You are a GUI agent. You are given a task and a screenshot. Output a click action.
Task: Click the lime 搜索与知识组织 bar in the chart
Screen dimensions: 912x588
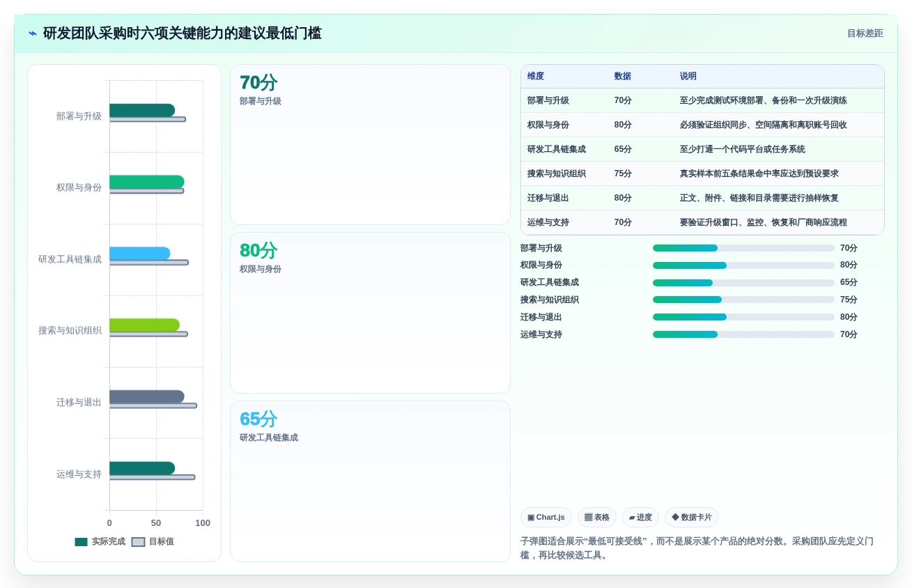(144, 325)
